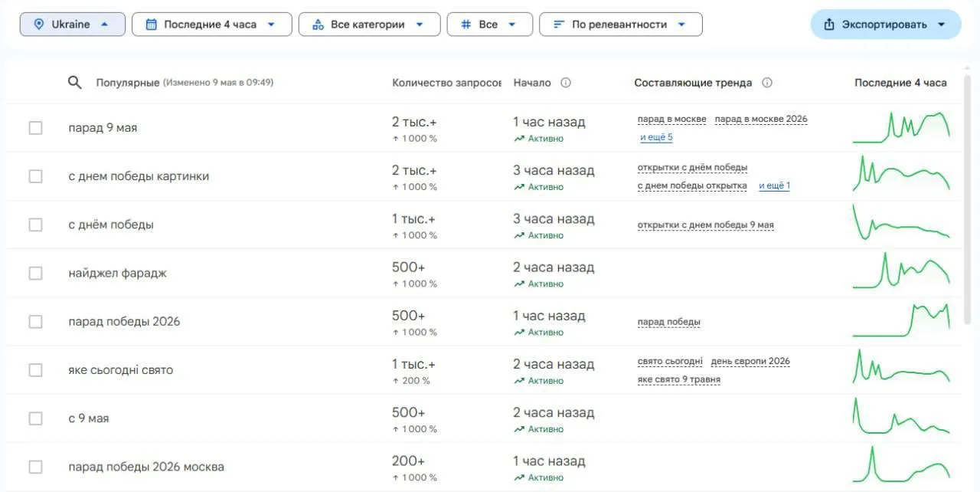Image resolution: width=980 pixels, height=492 pixels.
Task: Click the яке свято 9 травня chip
Action: [x=678, y=379]
